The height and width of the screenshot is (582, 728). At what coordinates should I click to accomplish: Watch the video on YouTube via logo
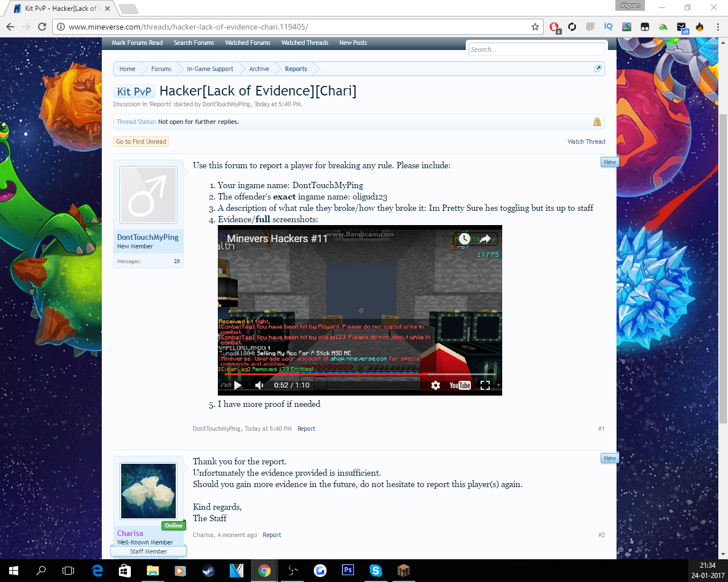(460, 385)
